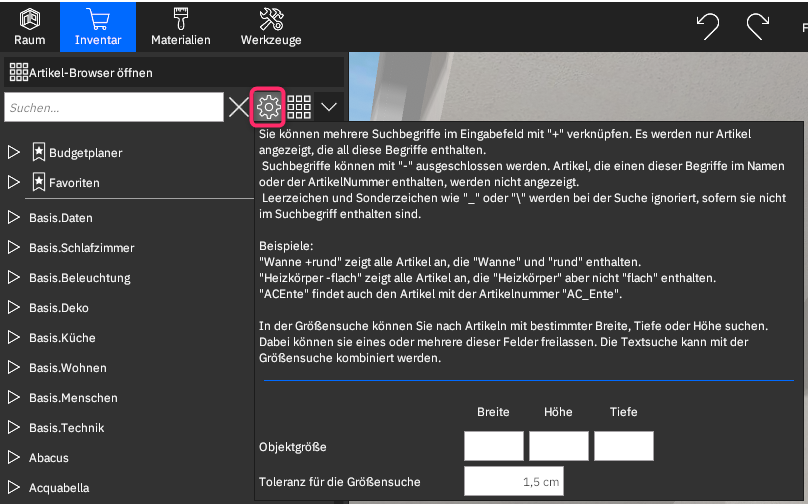The image size is (808, 504).
Task: Open the Artikel-Browser
Action: 174,73
